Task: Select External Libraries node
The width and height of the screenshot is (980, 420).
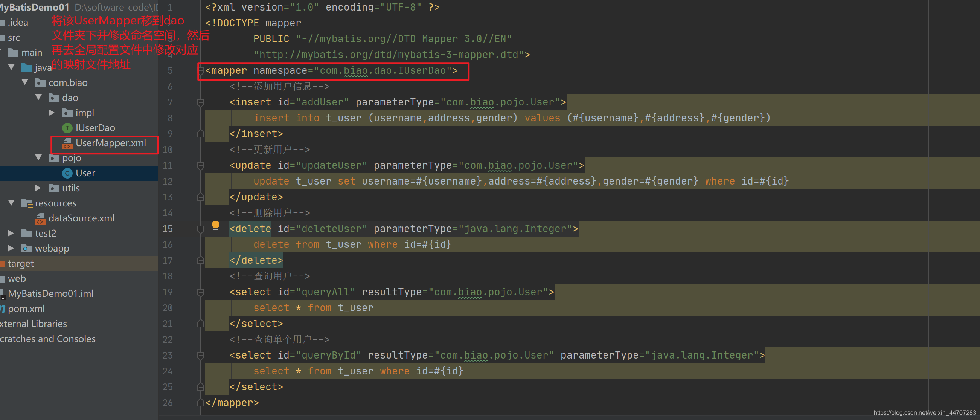Action: 34,324
